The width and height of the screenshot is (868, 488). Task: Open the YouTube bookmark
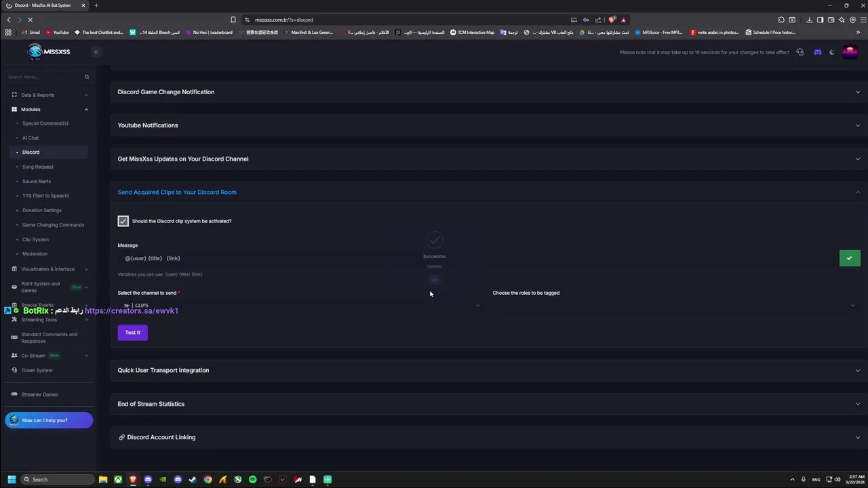[57, 32]
